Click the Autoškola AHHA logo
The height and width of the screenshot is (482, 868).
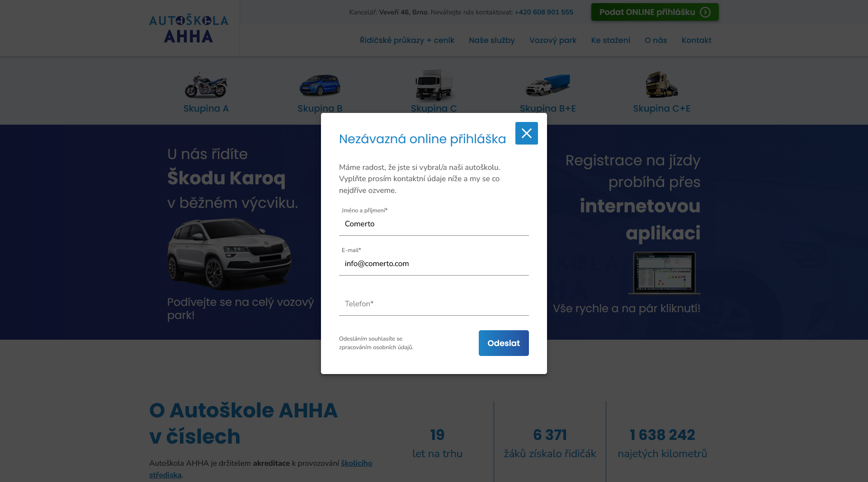pos(189,28)
